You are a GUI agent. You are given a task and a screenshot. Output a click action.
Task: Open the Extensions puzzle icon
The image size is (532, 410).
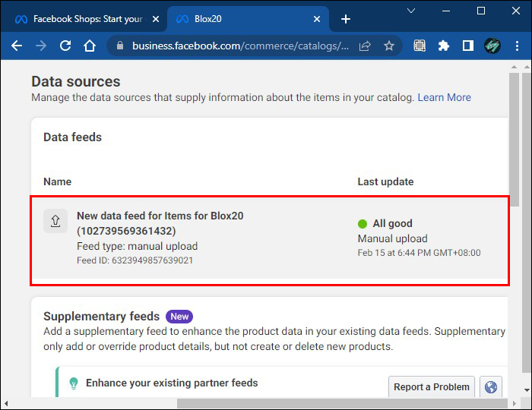[444, 46]
